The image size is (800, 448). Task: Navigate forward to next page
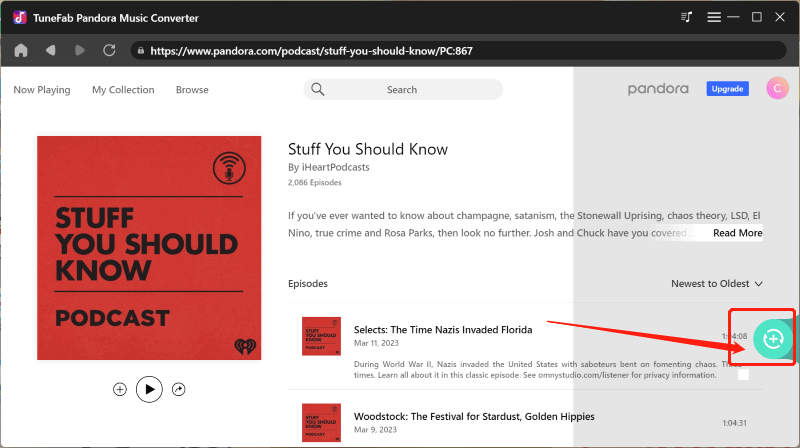coord(80,51)
